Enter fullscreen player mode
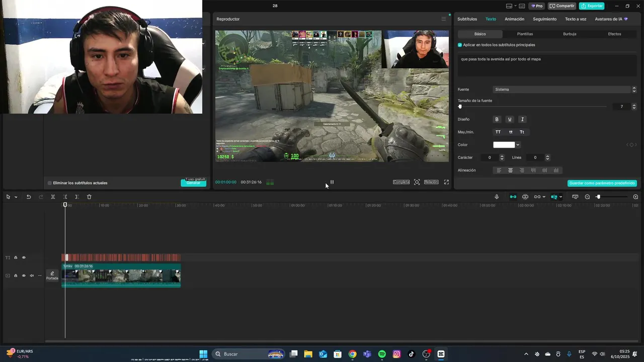644x362 pixels. (x=446, y=182)
